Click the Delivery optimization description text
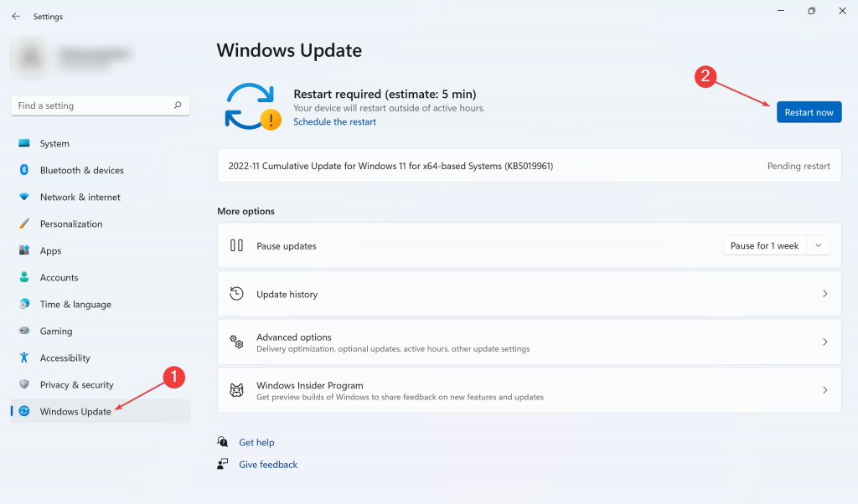 tap(393, 349)
